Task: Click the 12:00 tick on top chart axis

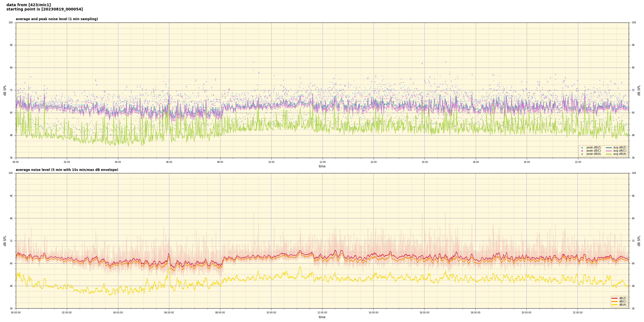Action: [x=322, y=162]
